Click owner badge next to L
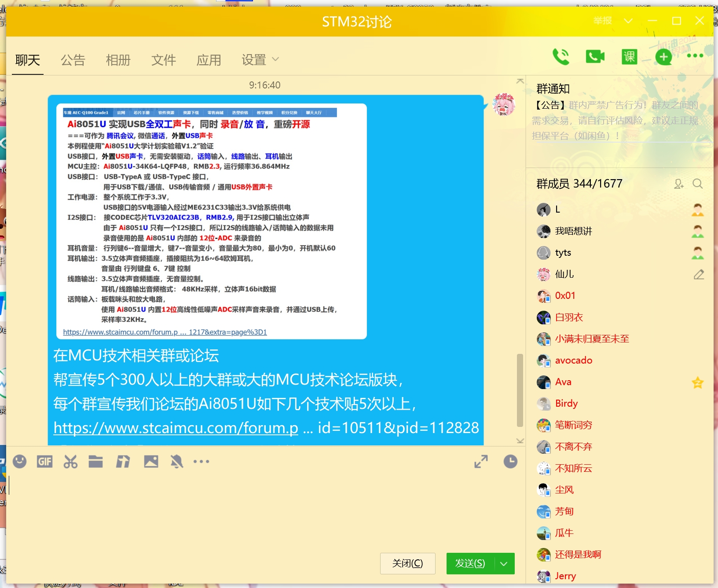 click(x=698, y=209)
